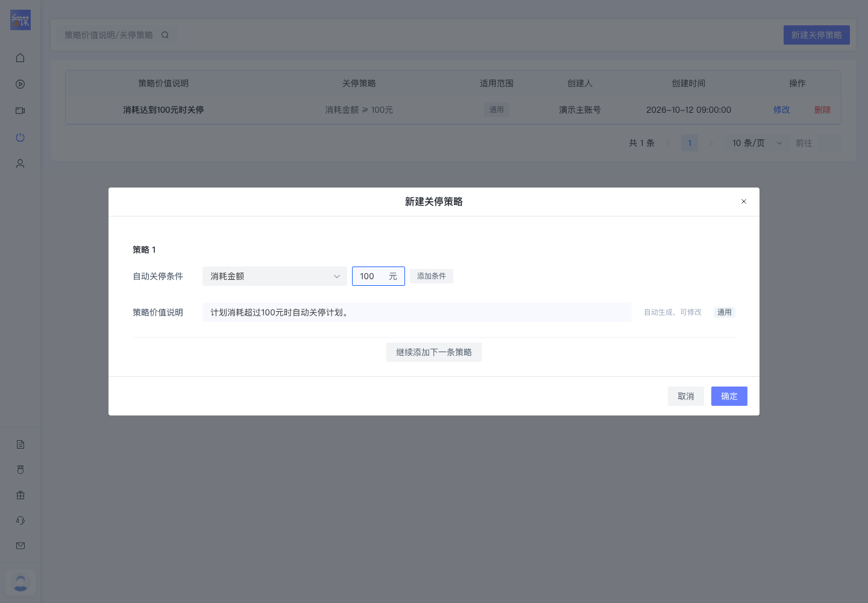The height and width of the screenshot is (603, 868).
Task: Close the 新建关停策略 dialog
Action: pos(744,201)
